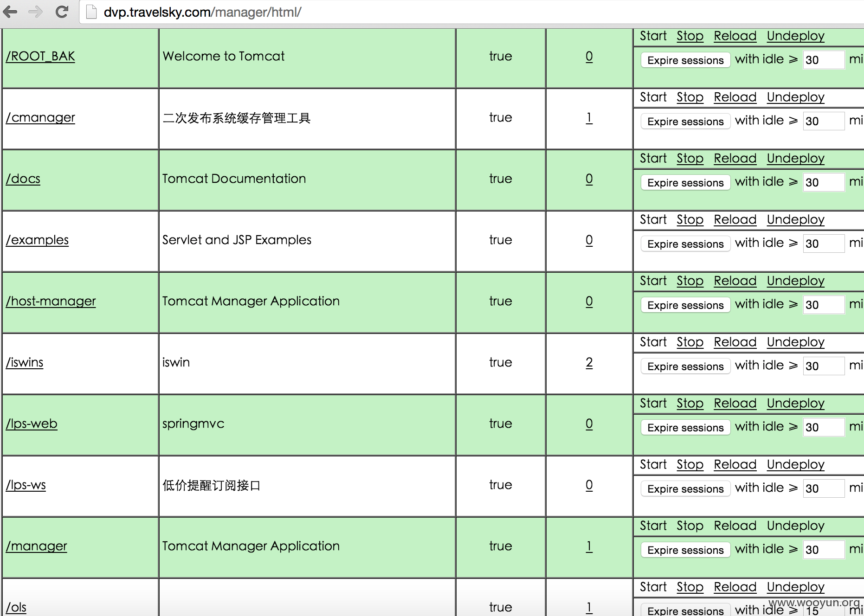Open the /host-manager application link

pos(51,301)
